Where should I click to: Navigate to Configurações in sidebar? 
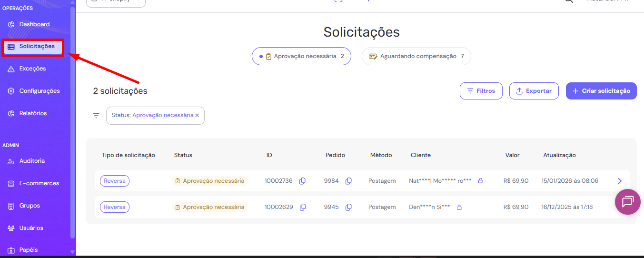tap(39, 91)
